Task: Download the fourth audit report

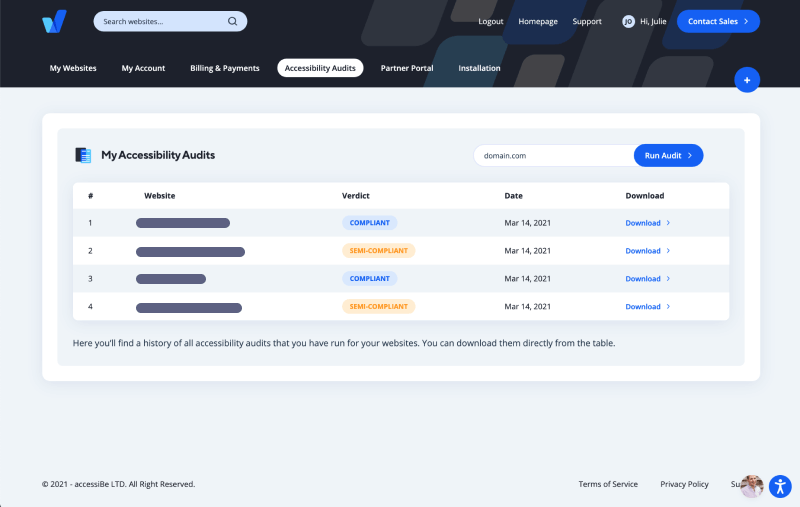Action: (643, 307)
